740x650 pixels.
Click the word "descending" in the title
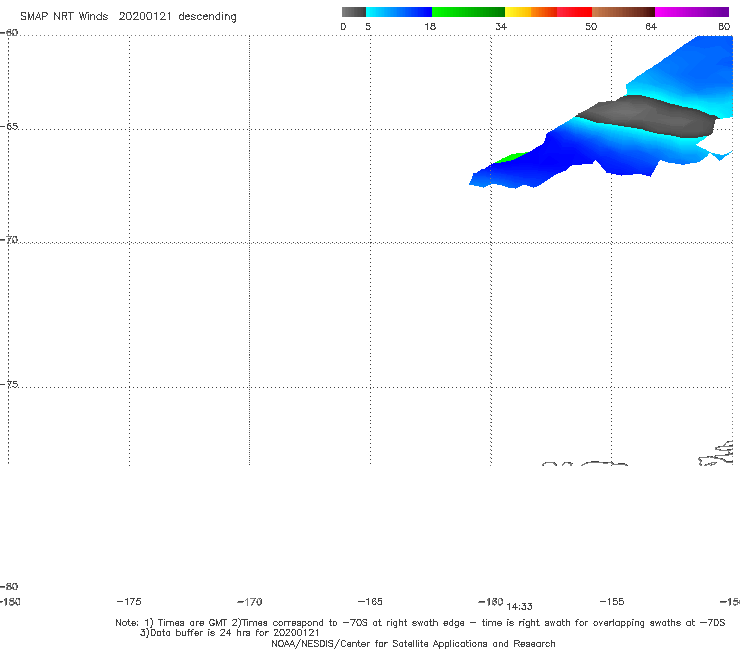point(208,17)
